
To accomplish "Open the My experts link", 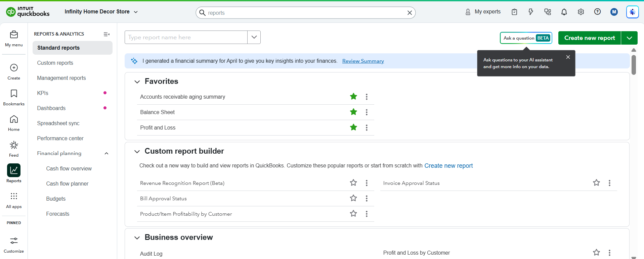I will pyautogui.click(x=483, y=12).
